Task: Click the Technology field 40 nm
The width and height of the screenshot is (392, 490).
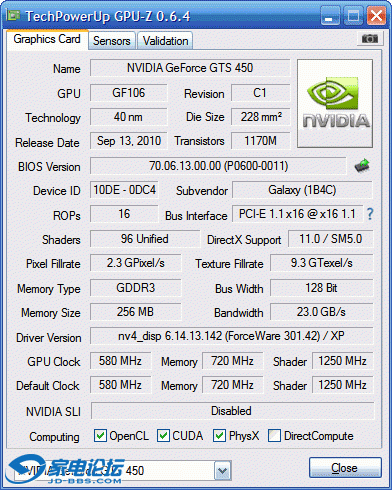Action: click(x=129, y=117)
